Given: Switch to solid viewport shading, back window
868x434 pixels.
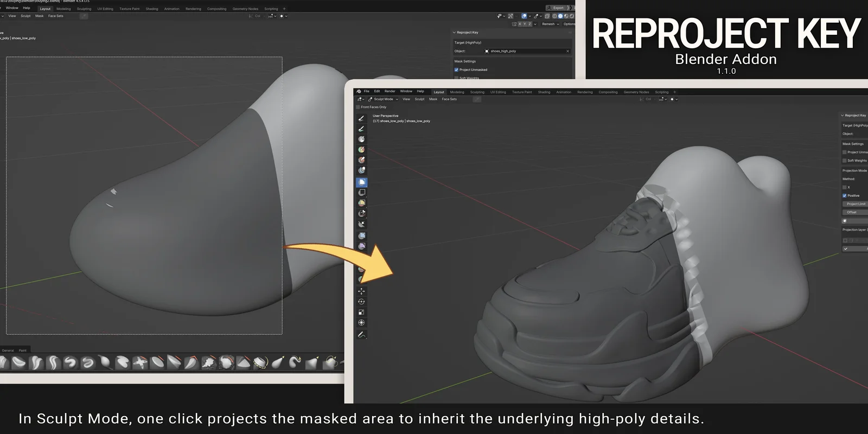Looking at the screenshot, I should pyautogui.click(x=560, y=16).
